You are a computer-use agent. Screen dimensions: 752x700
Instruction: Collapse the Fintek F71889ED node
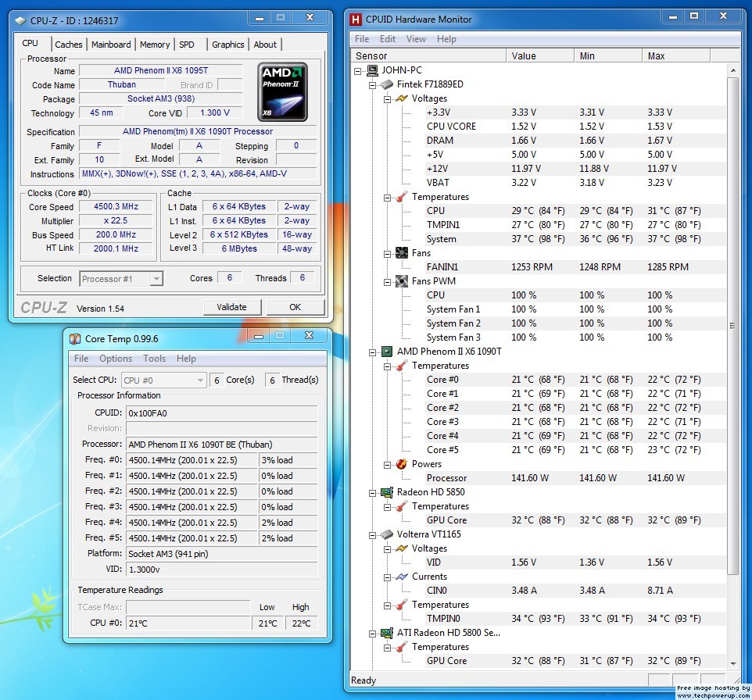point(372,85)
